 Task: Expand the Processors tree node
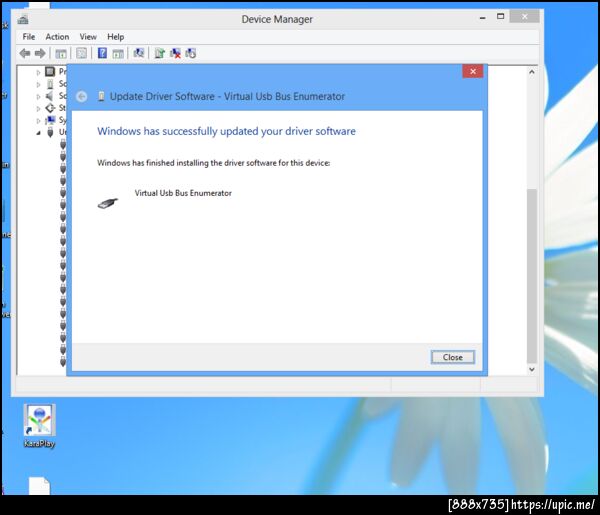coord(38,72)
